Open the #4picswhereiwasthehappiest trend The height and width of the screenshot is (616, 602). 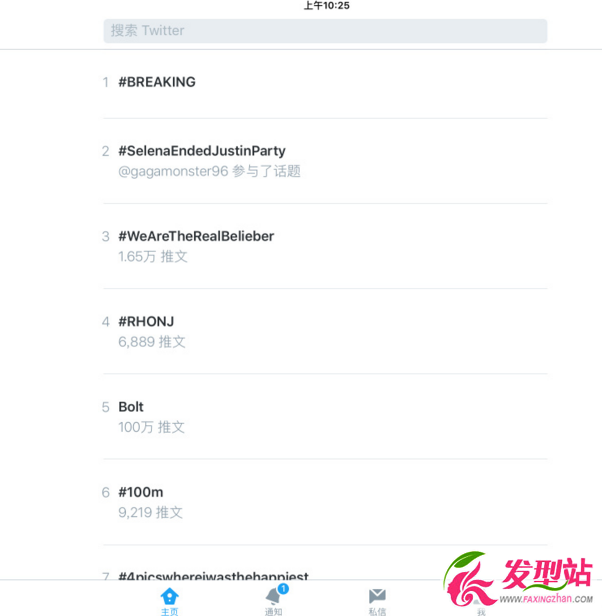[x=213, y=576]
